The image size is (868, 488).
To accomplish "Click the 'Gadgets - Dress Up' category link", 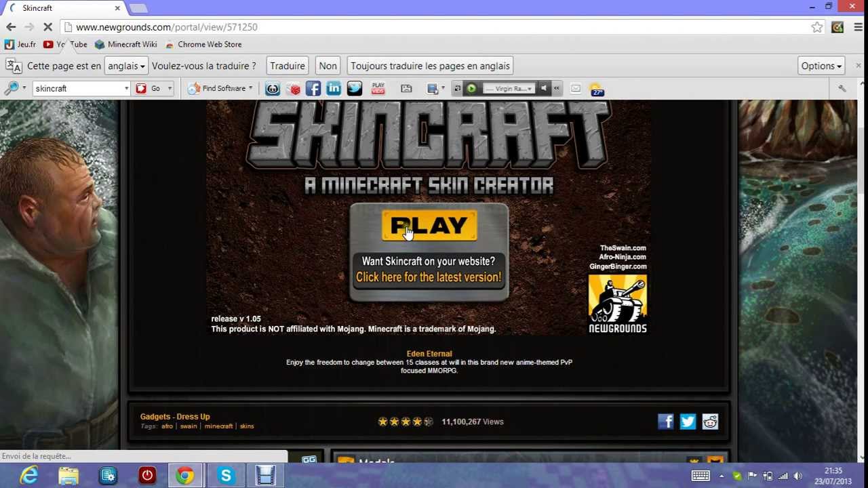I will coord(175,417).
